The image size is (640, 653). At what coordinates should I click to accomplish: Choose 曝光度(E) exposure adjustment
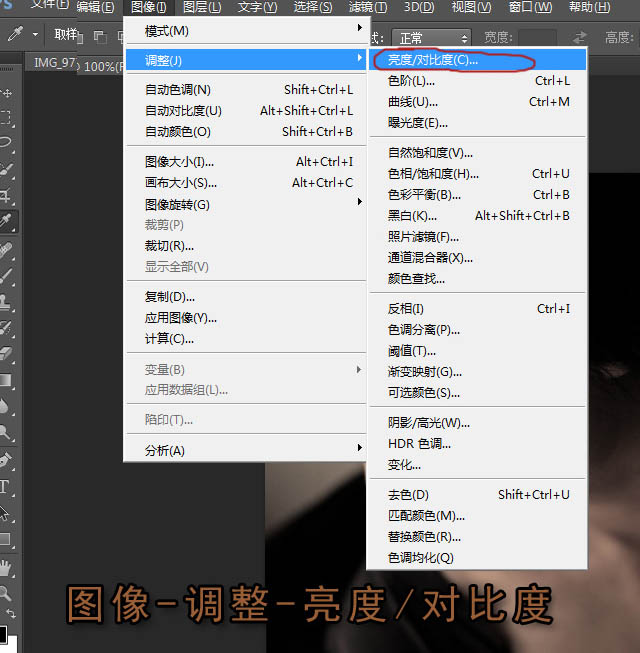click(x=477, y=123)
